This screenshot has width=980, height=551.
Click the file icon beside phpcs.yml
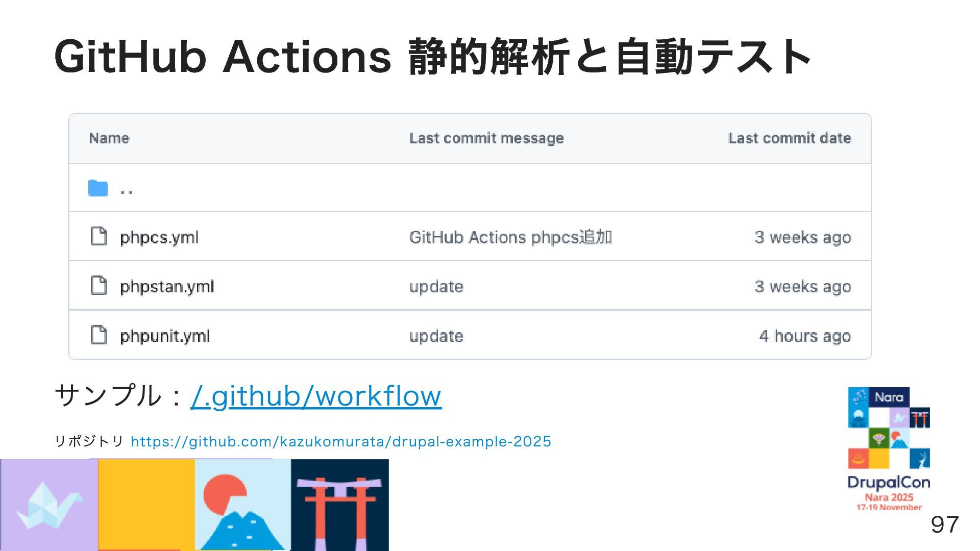[x=99, y=237]
